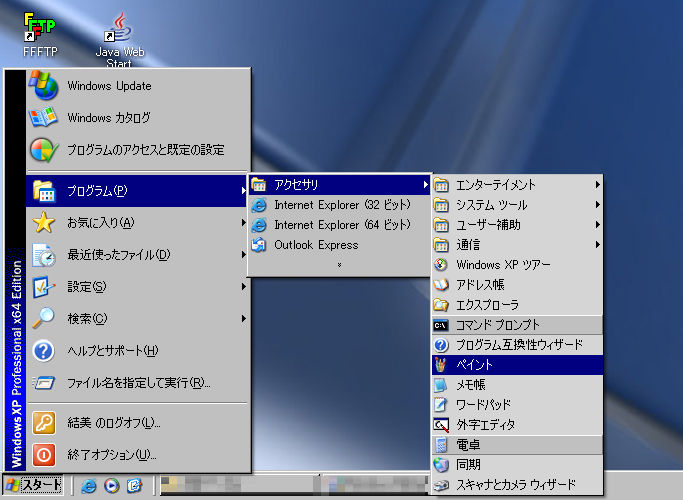Viewport: 683px width, 500px height.
Task: Expand the アクセサリ submenu arrow
Action: (x=426, y=185)
